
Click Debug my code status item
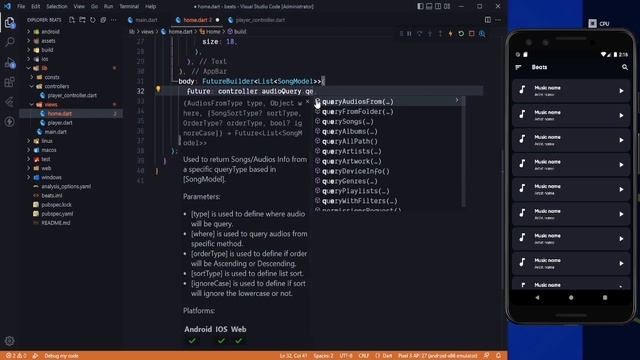coord(62,356)
